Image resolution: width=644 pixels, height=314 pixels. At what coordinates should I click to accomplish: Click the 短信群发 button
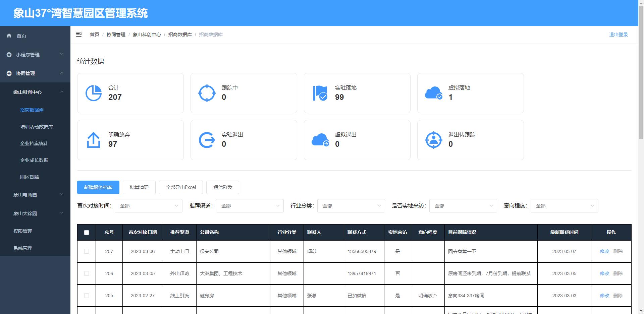click(x=223, y=187)
